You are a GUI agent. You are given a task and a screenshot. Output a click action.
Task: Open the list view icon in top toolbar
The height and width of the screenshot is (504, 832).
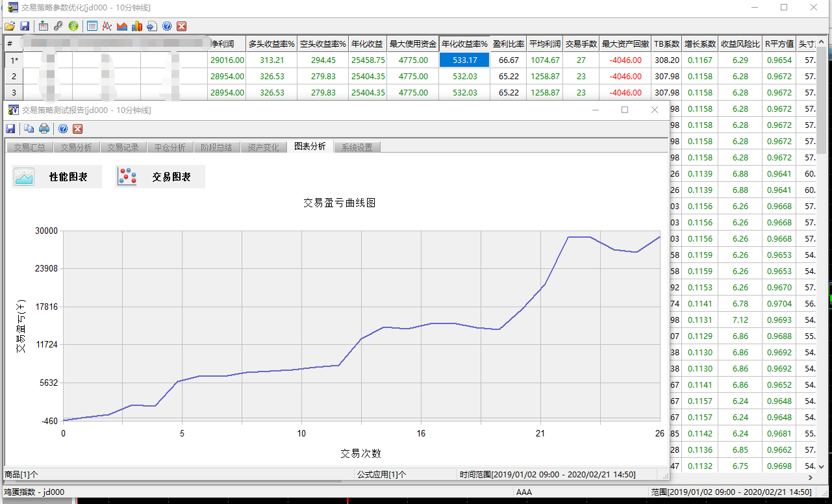[x=92, y=26]
